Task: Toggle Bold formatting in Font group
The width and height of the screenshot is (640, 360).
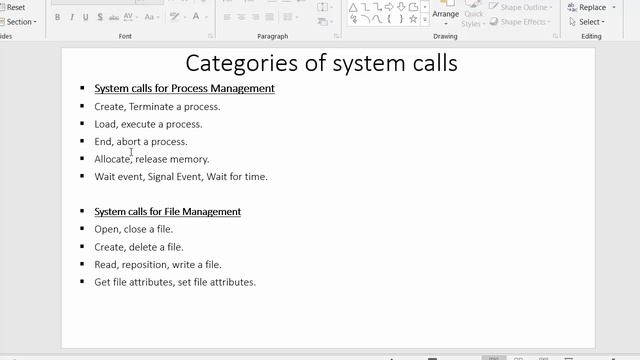Action: (x=58, y=17)
